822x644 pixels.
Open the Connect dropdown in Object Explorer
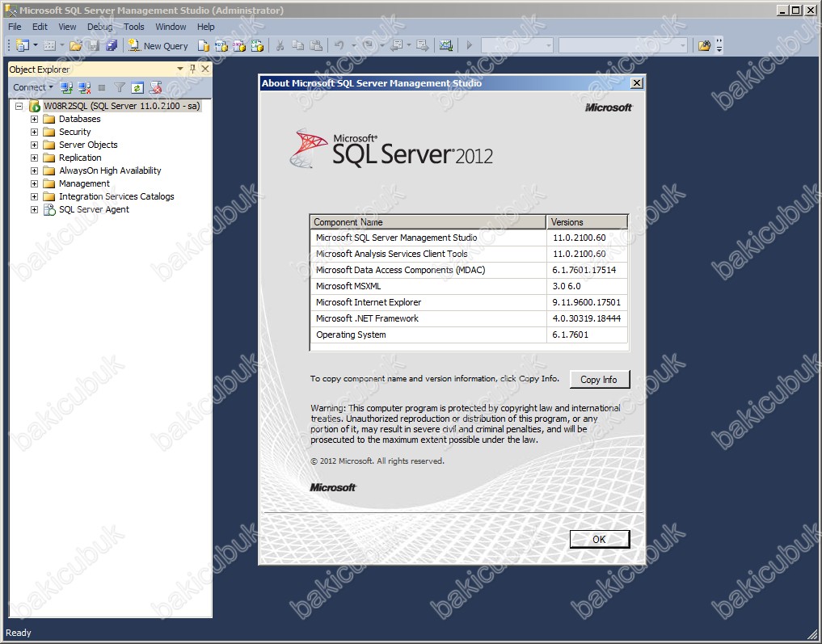pos(33,87)
